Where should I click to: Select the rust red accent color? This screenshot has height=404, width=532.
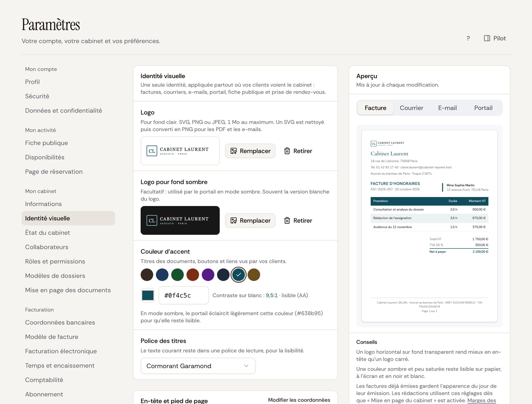click(193, 275)
